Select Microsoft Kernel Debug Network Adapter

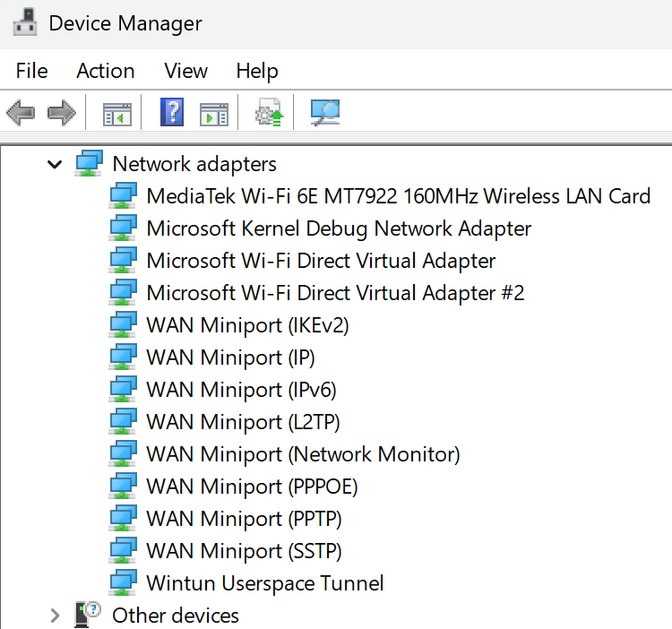point(339,228)
